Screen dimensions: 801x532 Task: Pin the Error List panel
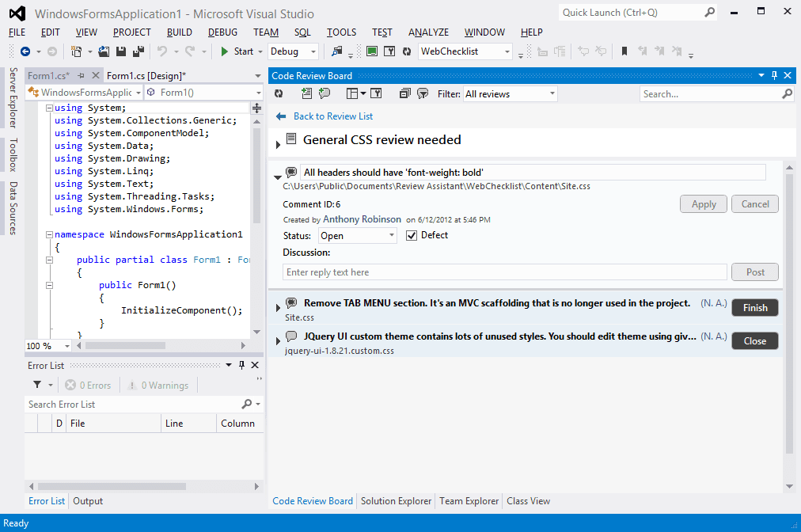click(x=242, y=365)
